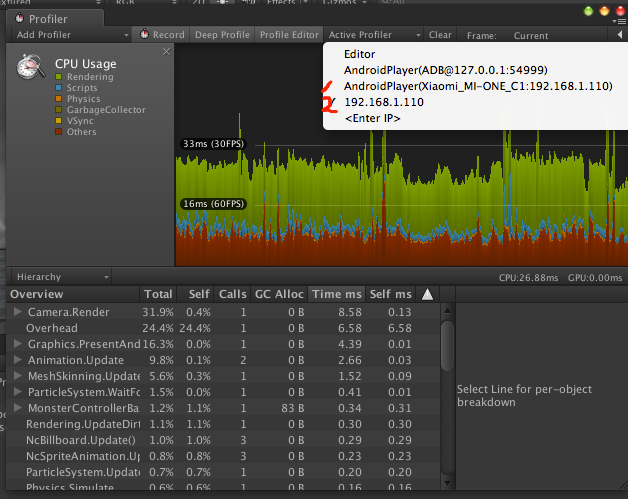Viewport: 628px width, 499px height.
Task: Step to previous frame arrow
Action: [619, 35]
